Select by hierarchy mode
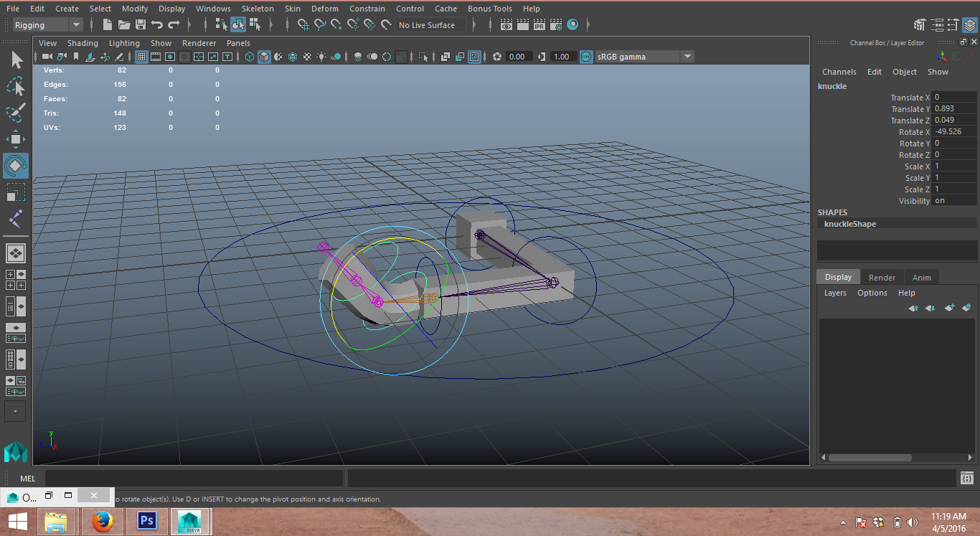 tap(222, 25)
